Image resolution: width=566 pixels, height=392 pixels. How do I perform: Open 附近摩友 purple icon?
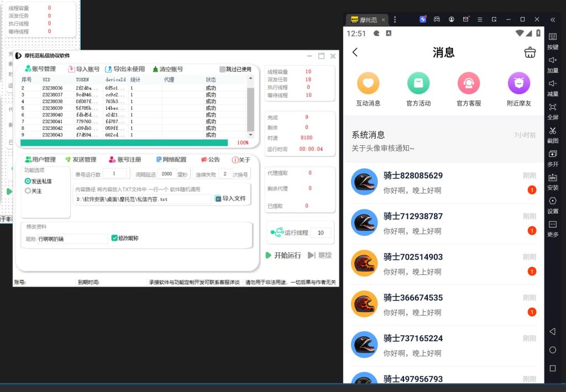coord(519,84)
